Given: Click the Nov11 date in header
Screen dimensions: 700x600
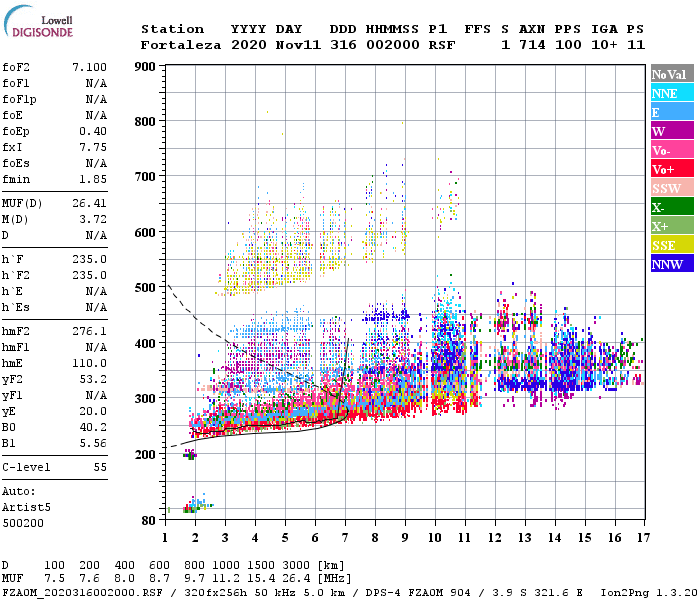Looking at the screenshot, I should pos(298,45).
